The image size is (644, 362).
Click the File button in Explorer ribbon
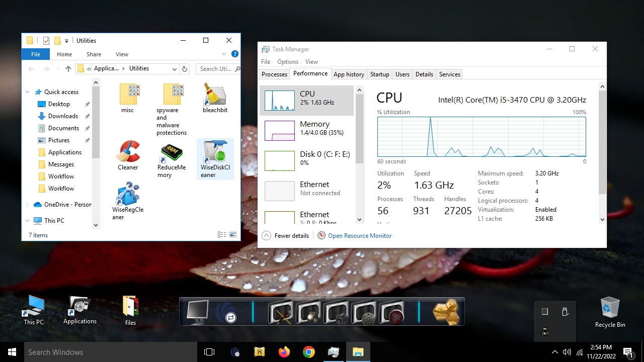[x=36, y=54]
